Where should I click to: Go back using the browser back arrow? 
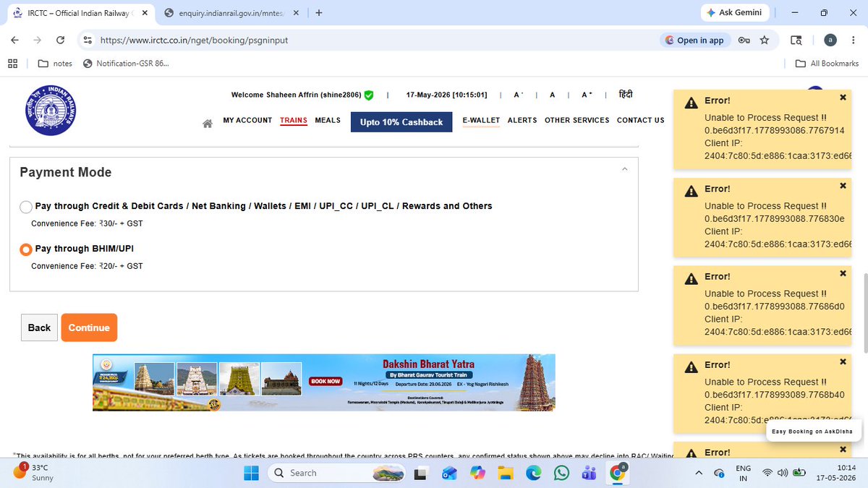coord(14,40)
